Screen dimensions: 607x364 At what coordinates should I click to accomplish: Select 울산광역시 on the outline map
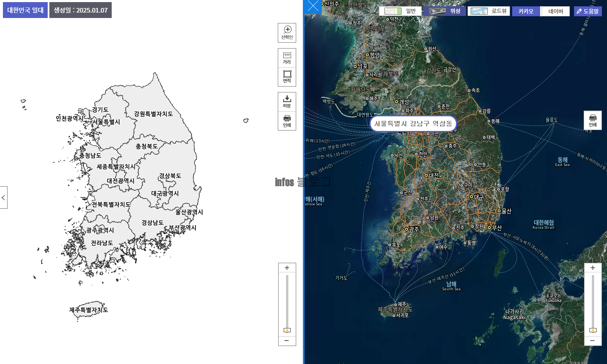tap(190, 212)
